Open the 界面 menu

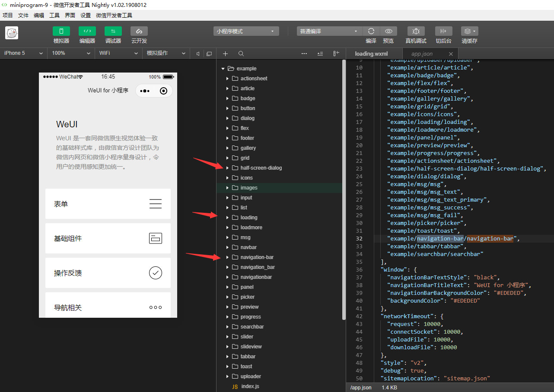coord(70,15)
